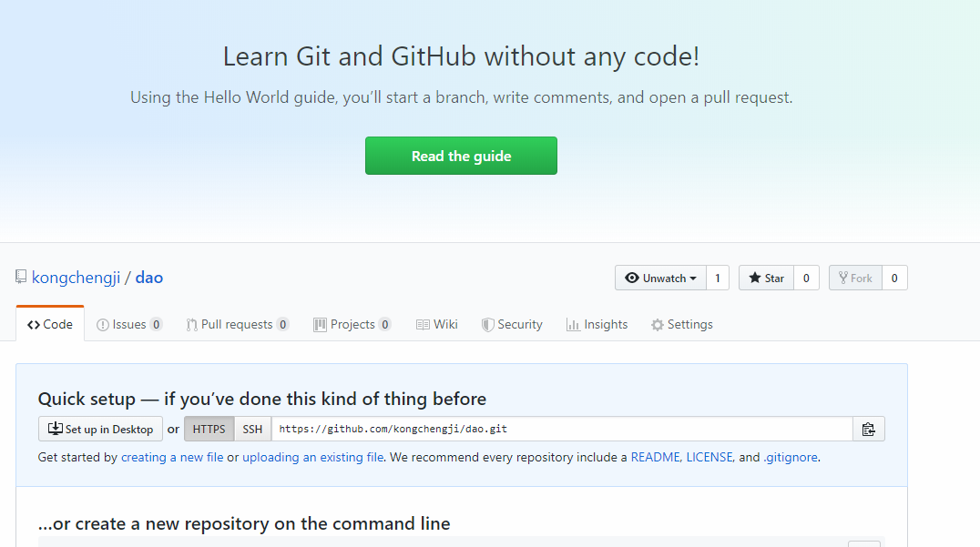The height and width of the screenshot is (547, 980).
Task: Open the Settings tab
Action: 682,324
